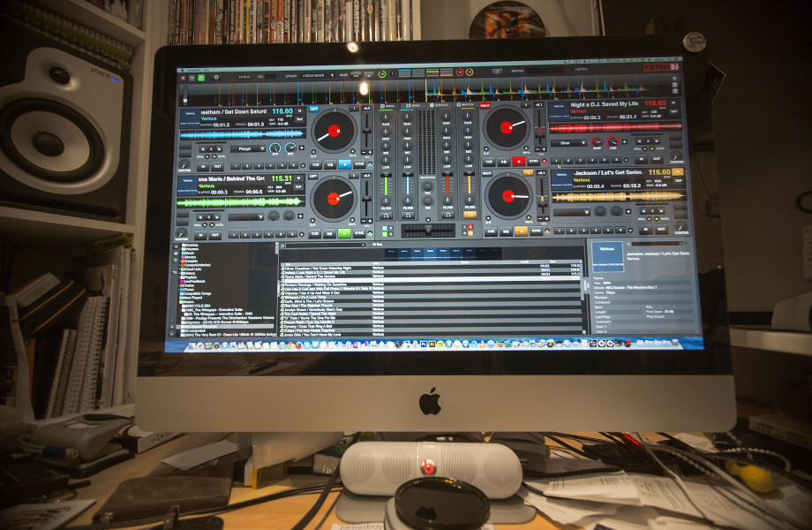This screenshot has height=530, width=812.
Task: Click the settings gear icon in top toolbar
Action: tap(215, 77)
